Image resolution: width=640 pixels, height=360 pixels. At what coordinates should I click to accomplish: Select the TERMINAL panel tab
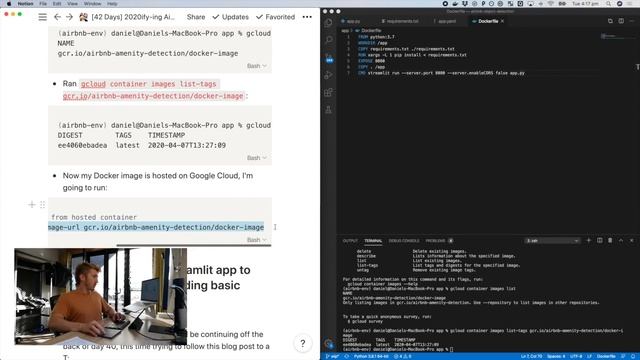pyautogui.click(x=373, y=240)
